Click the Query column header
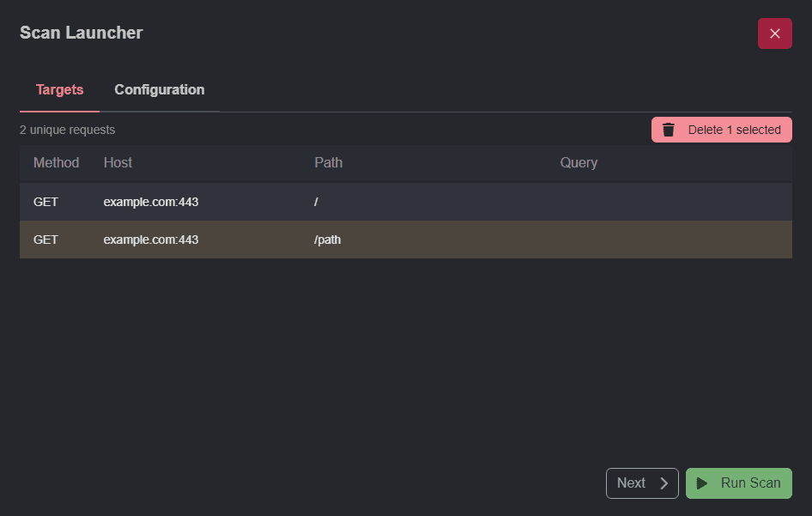Image resolution: width=812 pixels, height=516 pixels. 579,163
